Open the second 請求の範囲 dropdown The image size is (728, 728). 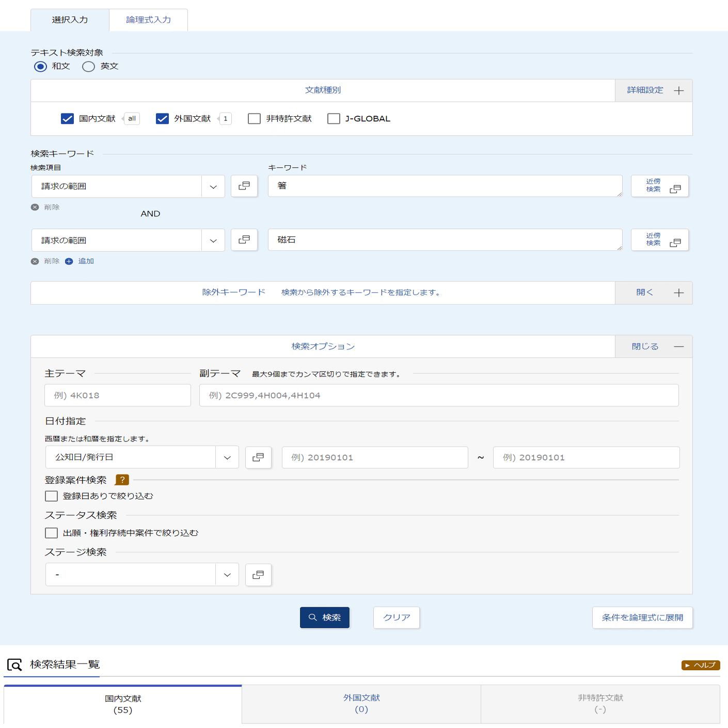(213, 240)
